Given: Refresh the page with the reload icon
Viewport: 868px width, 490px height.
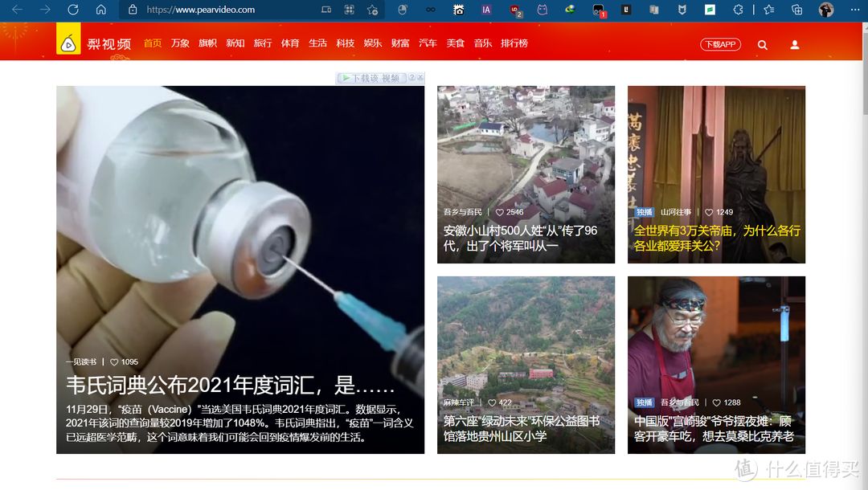Looking at the screenshot, I should coord(73,10).
